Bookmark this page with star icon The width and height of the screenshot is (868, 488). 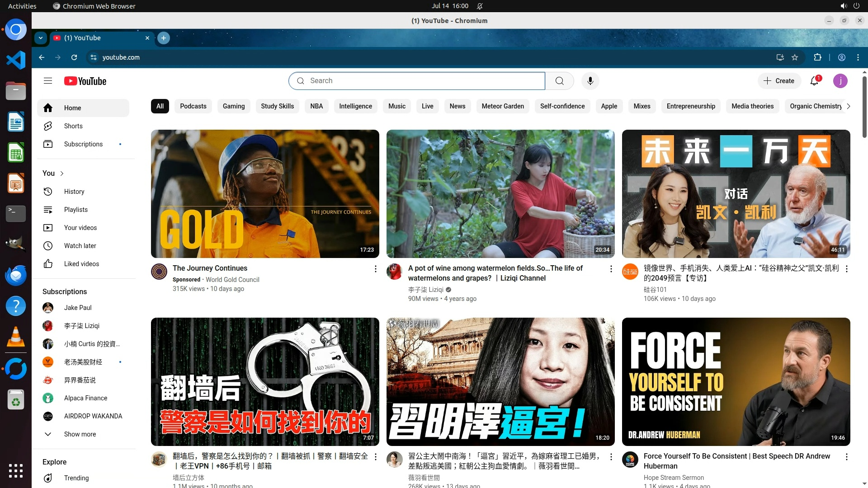[x=795, y=57]
